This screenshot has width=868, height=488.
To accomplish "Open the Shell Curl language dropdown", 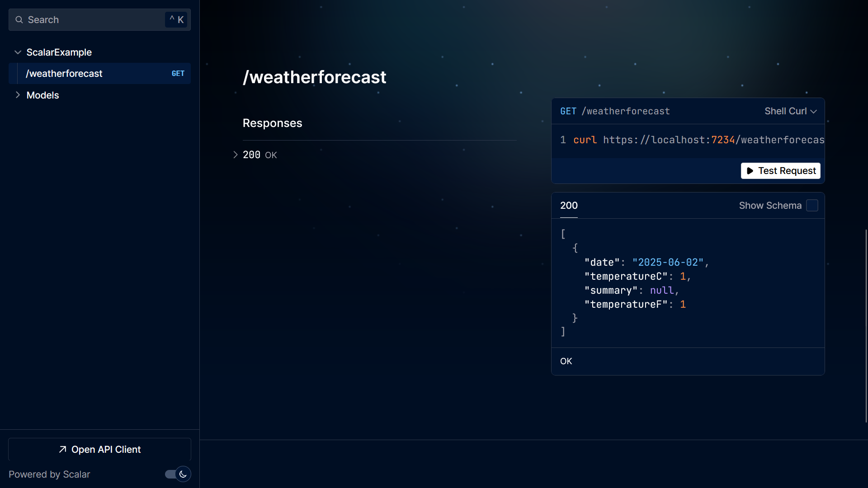I will 790,111.
